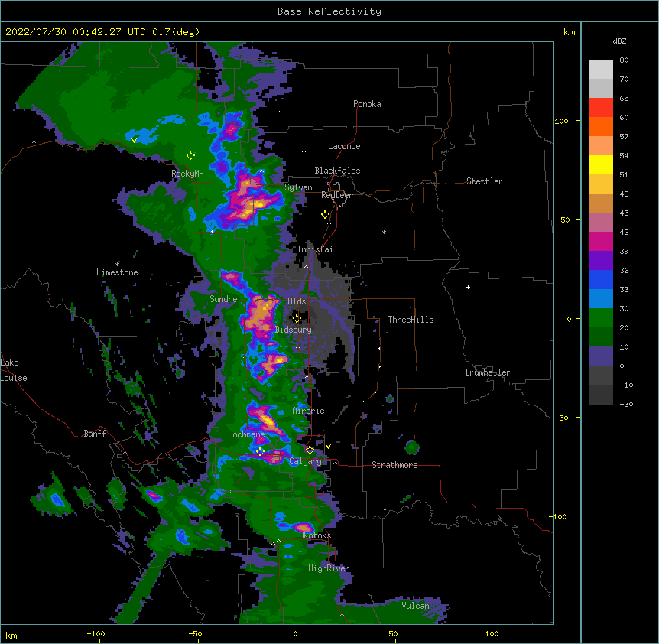Click the RockyMH map label

point(187,174)
